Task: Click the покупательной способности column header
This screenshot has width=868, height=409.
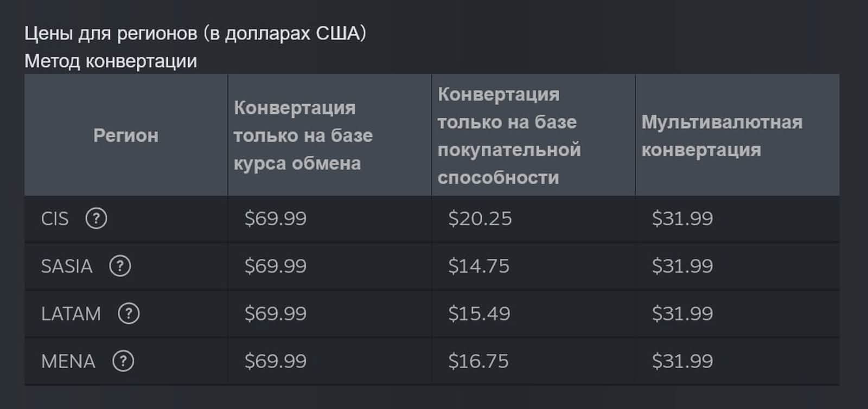Action: (509, 136)
